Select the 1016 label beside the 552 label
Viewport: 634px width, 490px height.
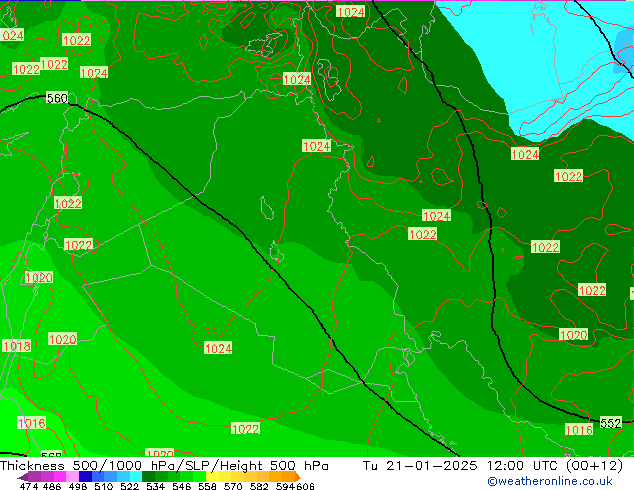[579, 430]
